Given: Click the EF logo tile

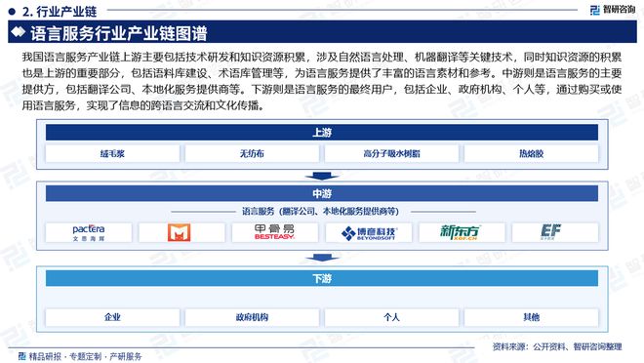Looking at the screenshot, I should [555, 232].
